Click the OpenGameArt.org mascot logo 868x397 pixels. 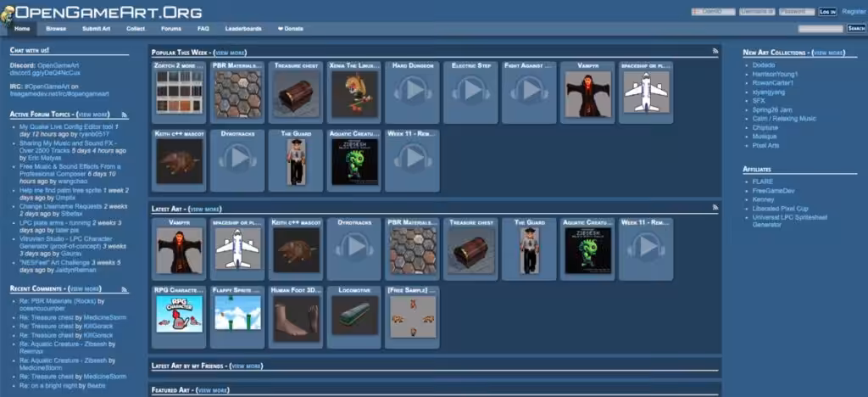7,15
